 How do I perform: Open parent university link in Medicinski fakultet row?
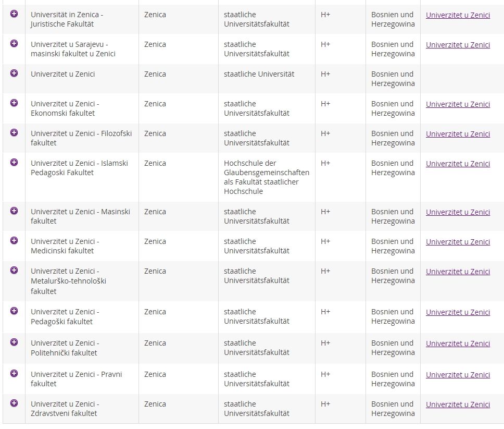tap(458, 242)
